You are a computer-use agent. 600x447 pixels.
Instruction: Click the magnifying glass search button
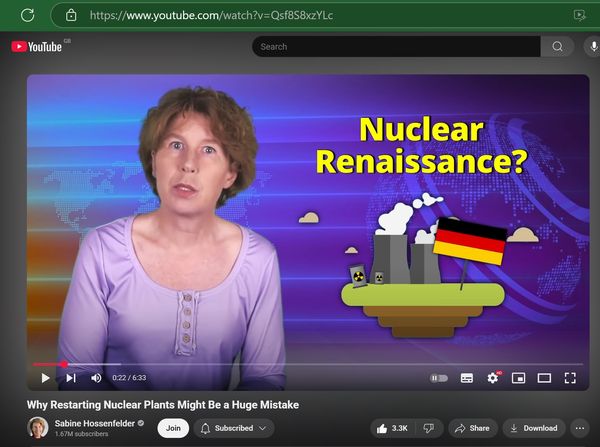[557, 47]
